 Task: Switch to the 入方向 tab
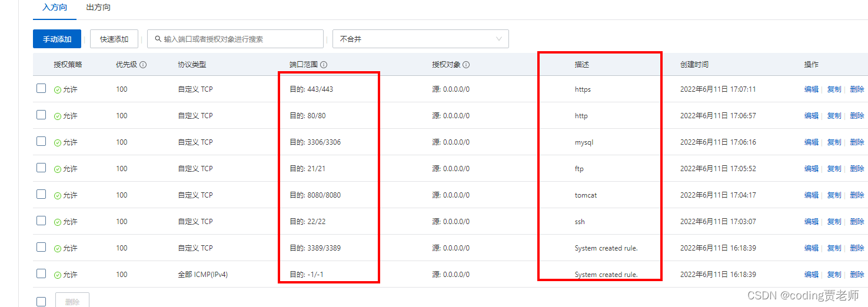(x=55, y=8)
